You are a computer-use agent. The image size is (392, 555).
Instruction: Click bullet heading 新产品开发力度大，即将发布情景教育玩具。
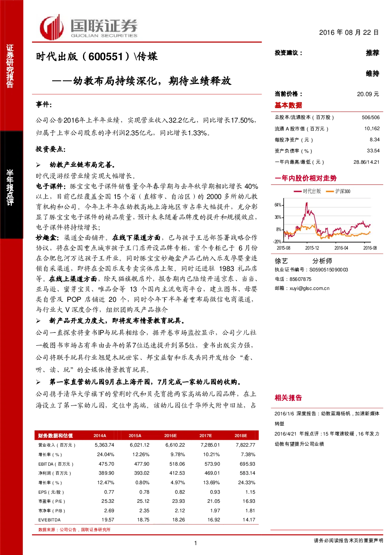pos(117,321)
